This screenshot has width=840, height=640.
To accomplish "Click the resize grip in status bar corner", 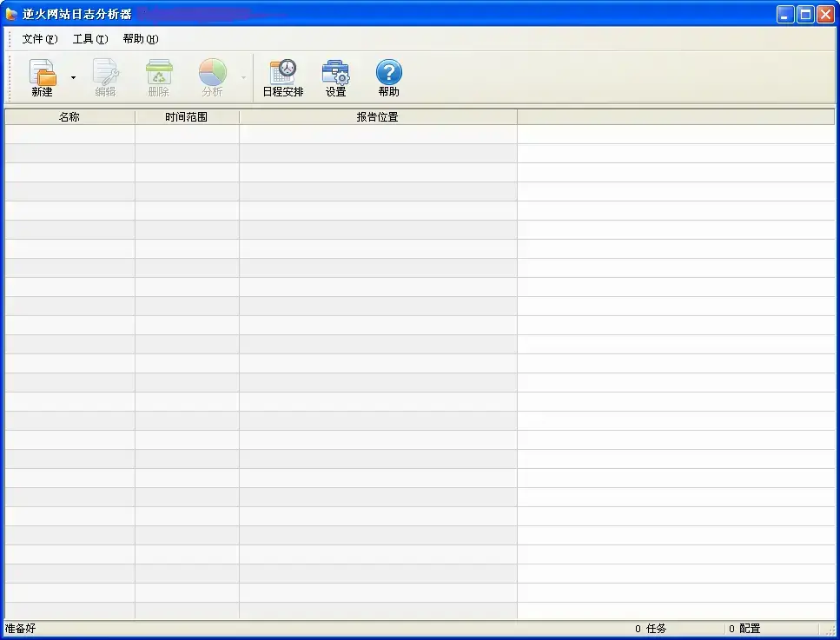I will (830, 630).
